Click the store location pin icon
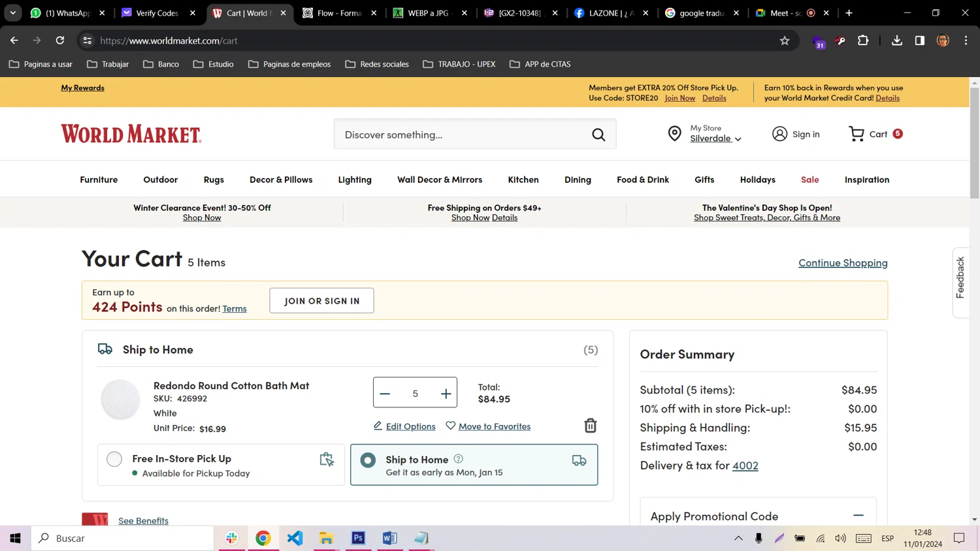980x551 pixels. point(675,134)
